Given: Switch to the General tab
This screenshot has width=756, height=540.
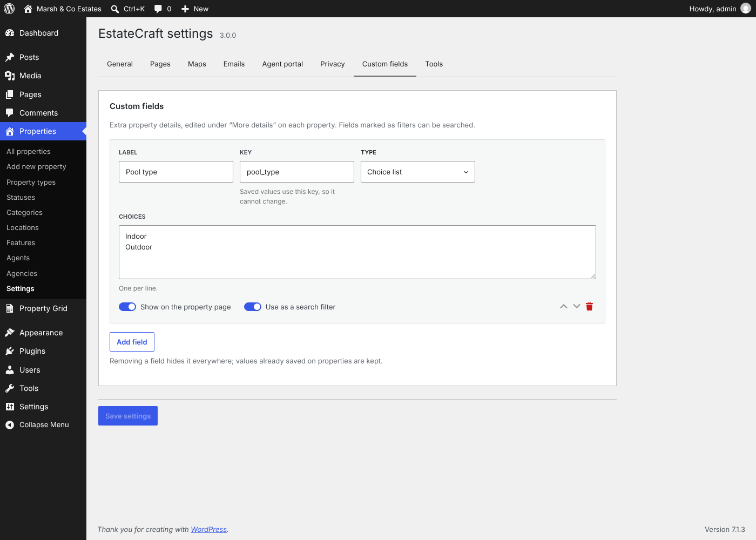Looking at the screenshot, I should 120,64.
